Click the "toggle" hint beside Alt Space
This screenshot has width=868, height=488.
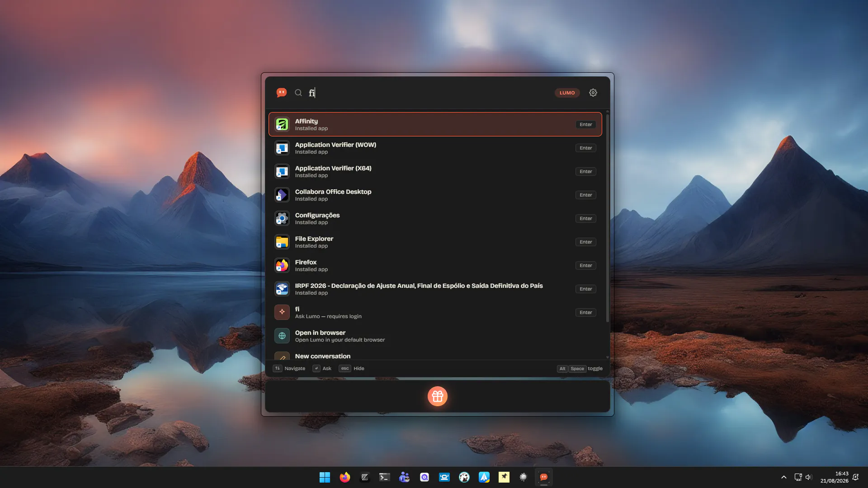595,368
